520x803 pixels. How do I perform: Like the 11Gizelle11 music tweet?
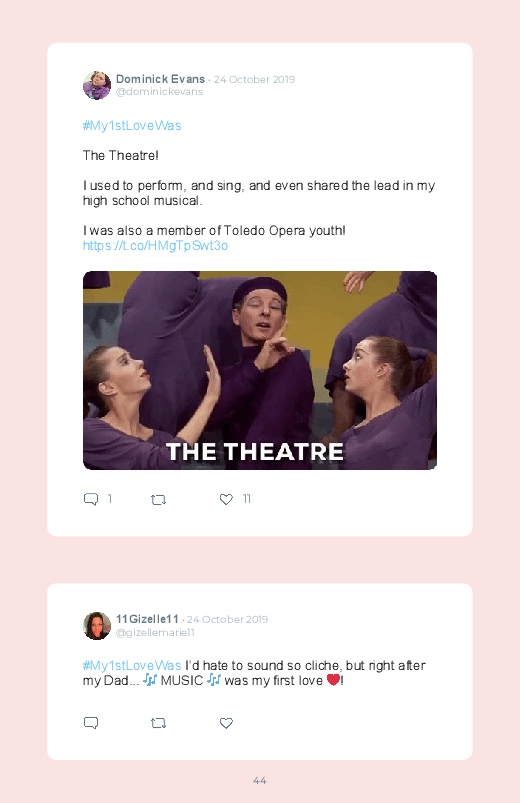click(x=226, y=723)
